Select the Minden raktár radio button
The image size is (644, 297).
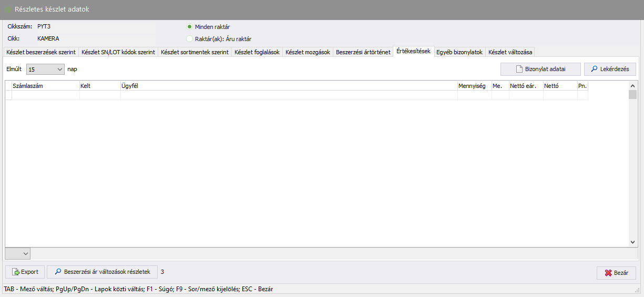[190, 27]
